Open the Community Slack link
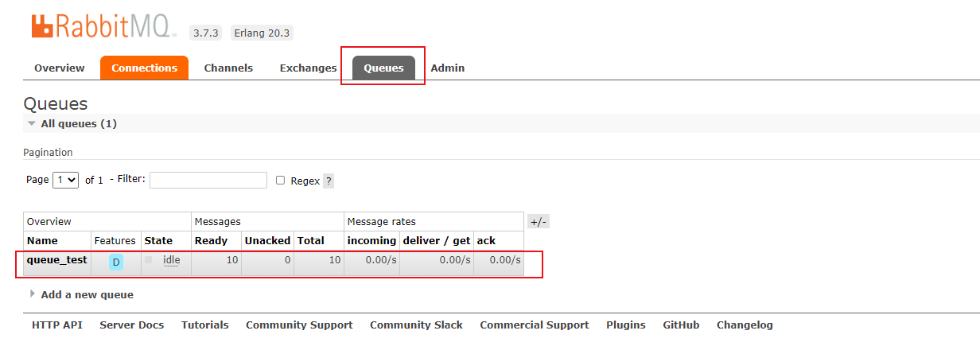This screenshot has height=350, width=980. click(416, 325)
